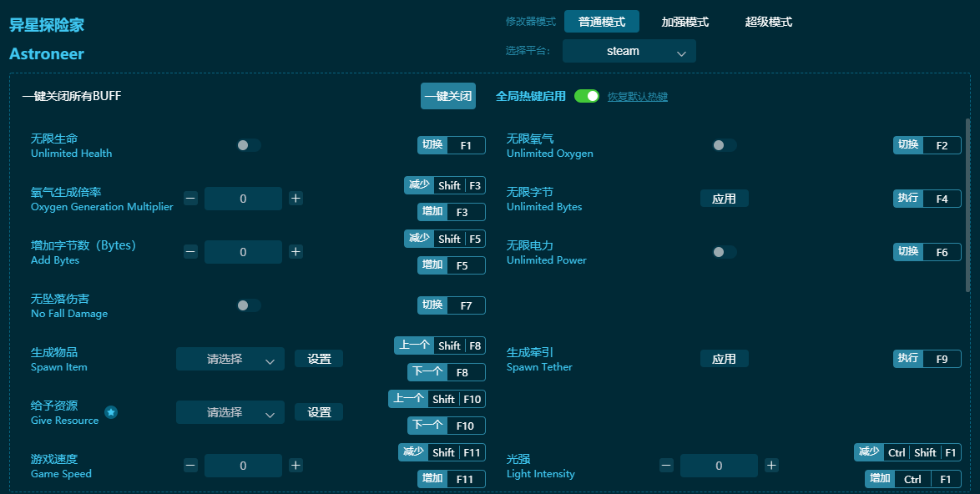Viewport: 980px width, 494px height.
Task: Click the star icon beside Give Resource
Action: pyautogui.click(x=111, y=412)
